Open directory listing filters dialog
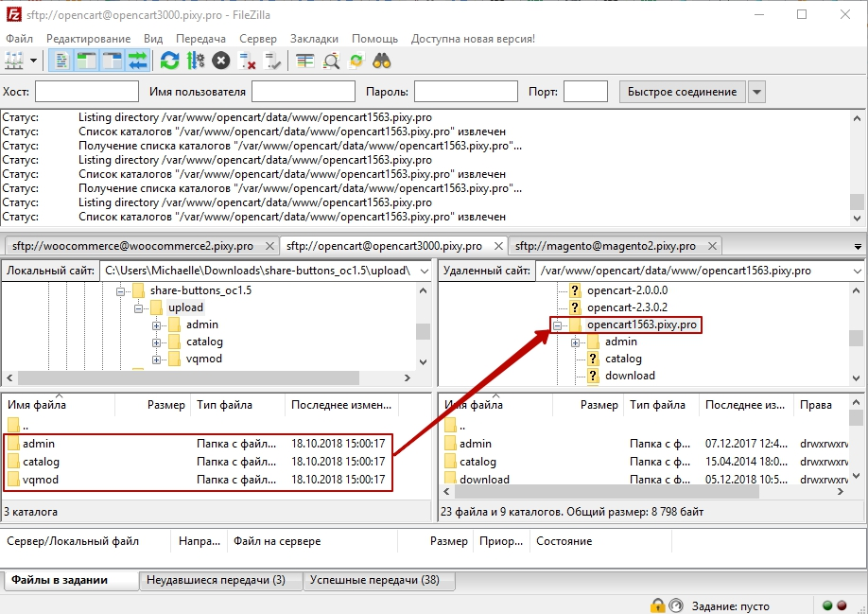The height and width of the screenshot is (614, 868). [x=304, y=61]
